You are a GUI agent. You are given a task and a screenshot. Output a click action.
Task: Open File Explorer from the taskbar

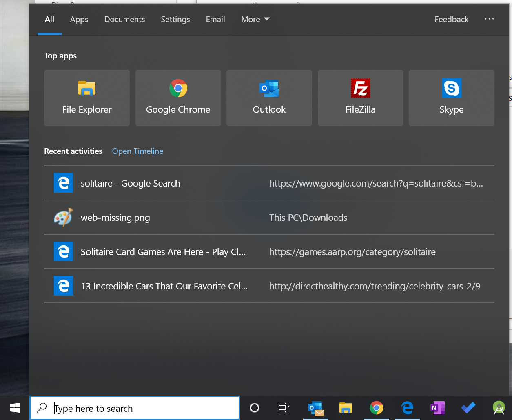click(x=346, y=408)
